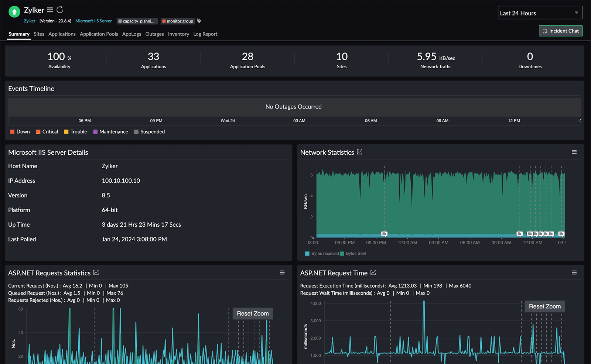Open Incident Chat
Screen dimensions: 591x364
pos(560,31)
